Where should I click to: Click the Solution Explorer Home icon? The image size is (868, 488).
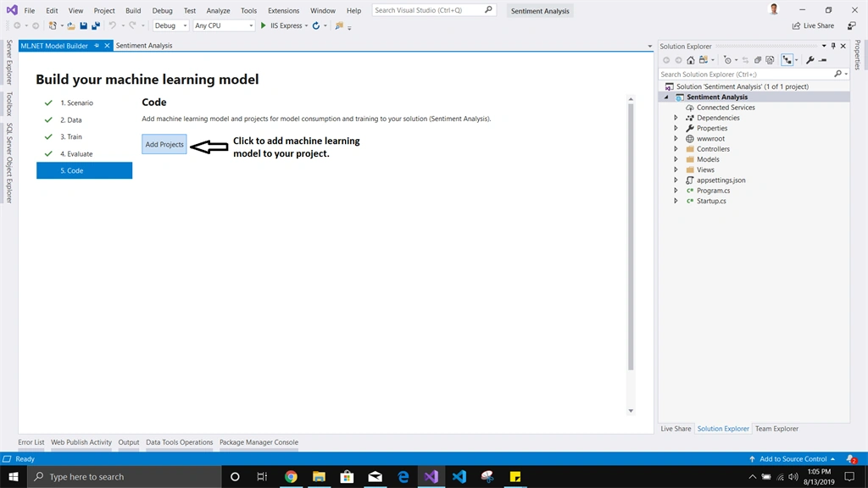(691, 60)
